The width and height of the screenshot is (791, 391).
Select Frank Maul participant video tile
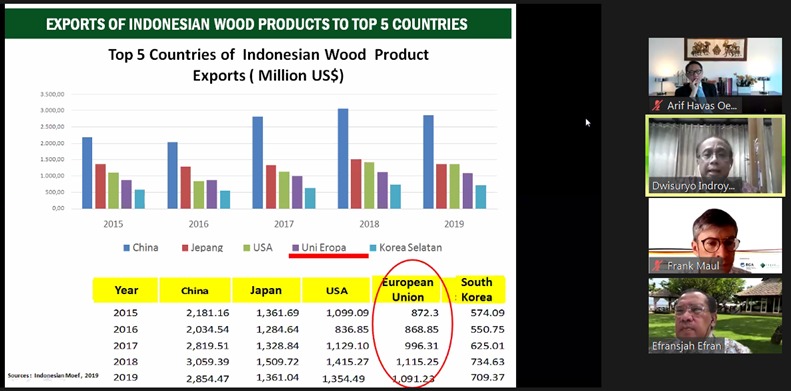[x=715, y=236]
